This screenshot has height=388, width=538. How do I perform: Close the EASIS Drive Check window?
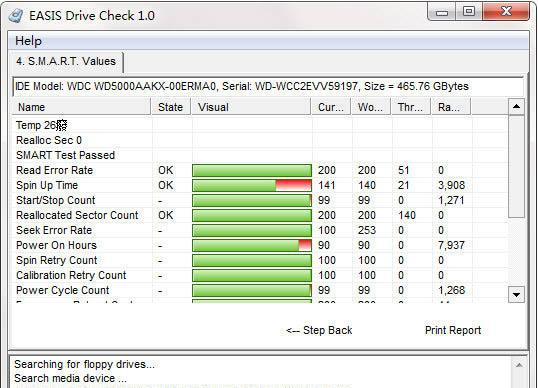point(506,12)
